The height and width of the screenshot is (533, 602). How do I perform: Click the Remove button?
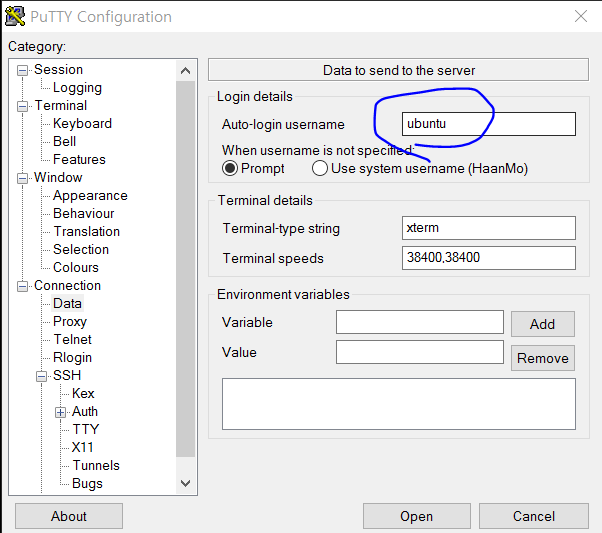542,358
